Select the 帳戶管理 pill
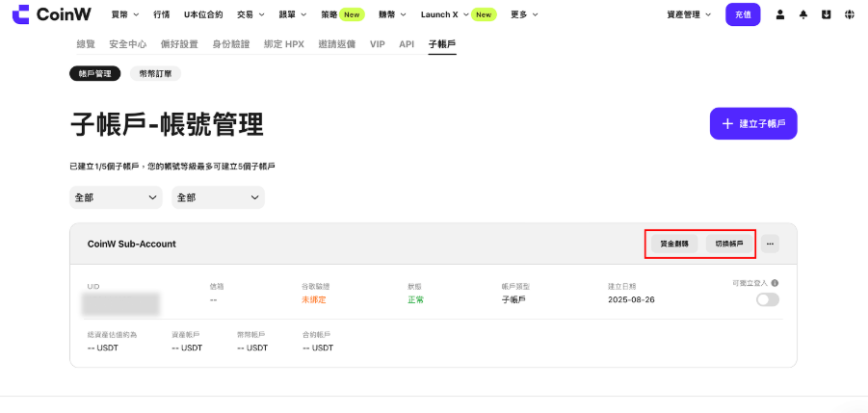The image size is (868, 413). [95, 73]
